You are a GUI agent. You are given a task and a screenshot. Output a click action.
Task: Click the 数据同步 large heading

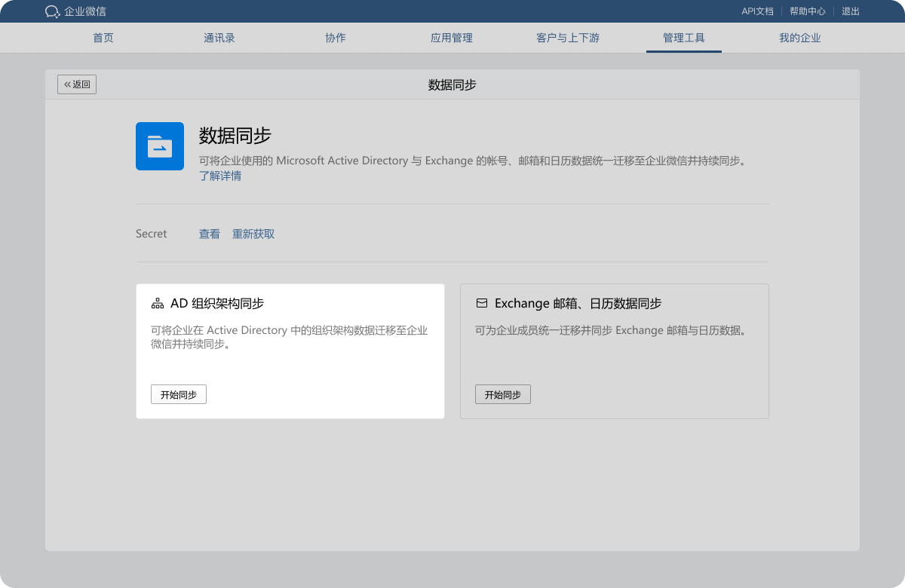[235, 136]
